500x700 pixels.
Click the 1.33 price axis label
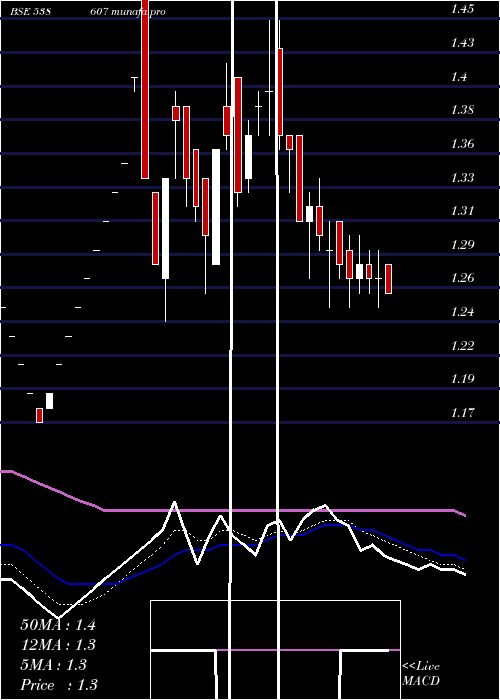[462, 178]
